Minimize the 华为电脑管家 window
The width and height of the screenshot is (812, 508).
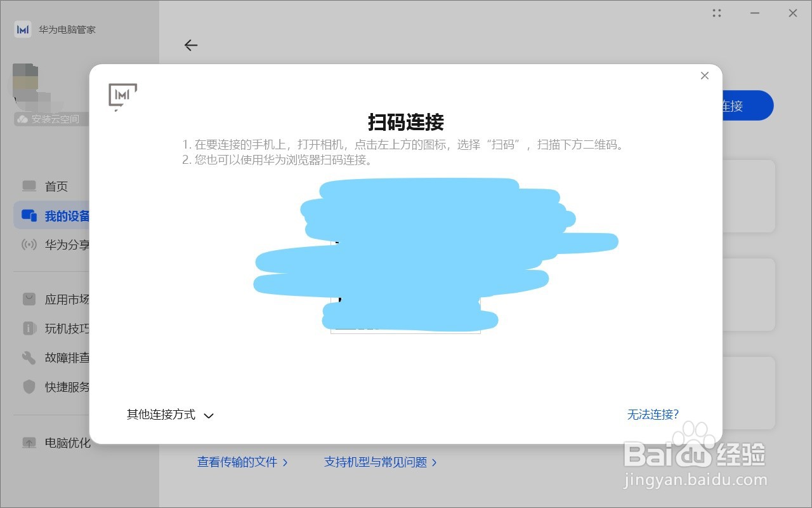coord(755,13)
